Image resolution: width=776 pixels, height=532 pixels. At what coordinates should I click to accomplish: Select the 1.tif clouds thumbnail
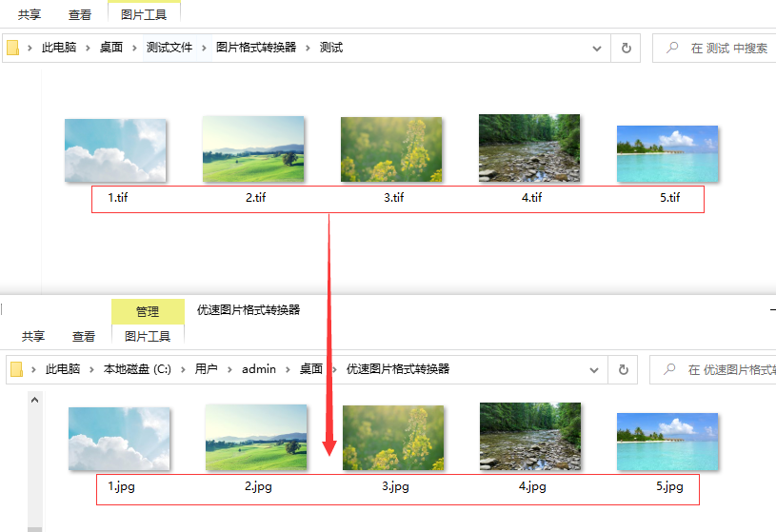coord(115,150)
